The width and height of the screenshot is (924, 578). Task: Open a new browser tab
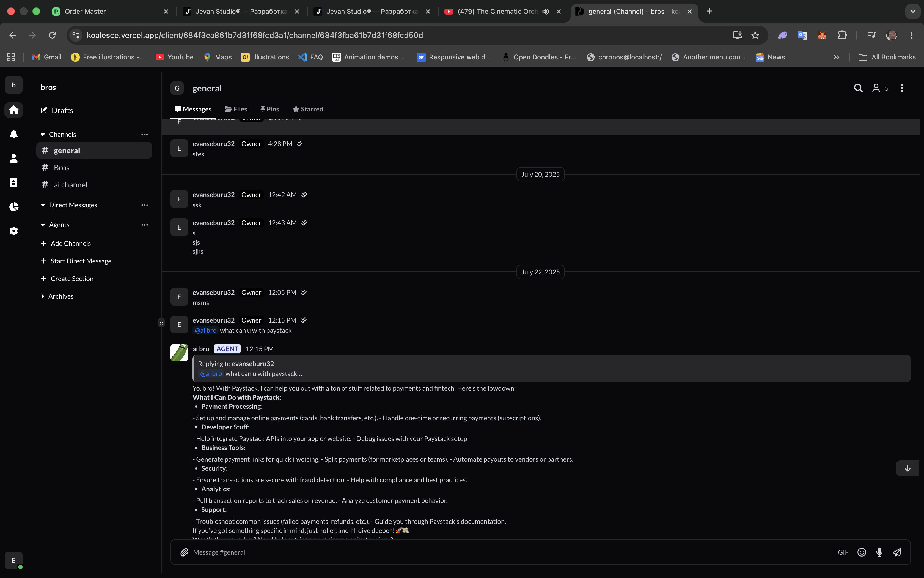point(710,12)
